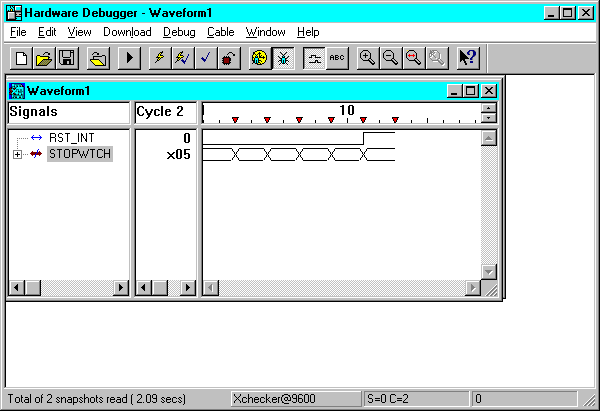Click the magnifier with red arrows icon
The width and height of the screenshot is (600, 411).
pos(414,58)
